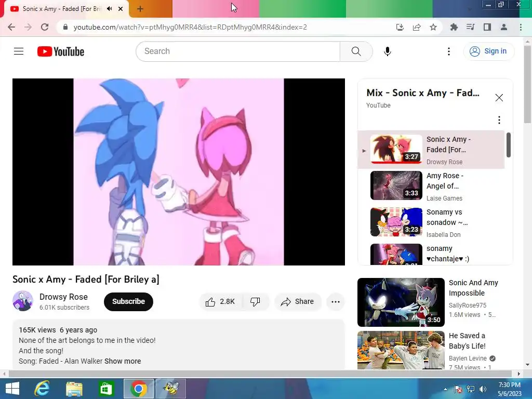Open File Explorer from the taskbar
The height and width of the screenshot is (399, 532).
pyautogui.click(x=74, y=389)
